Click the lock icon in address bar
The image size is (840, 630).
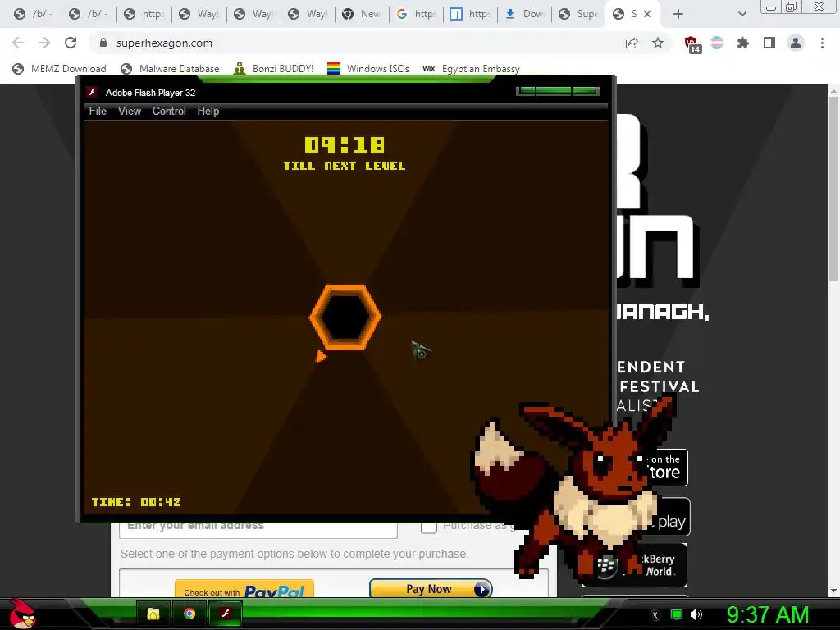point(103,43)
